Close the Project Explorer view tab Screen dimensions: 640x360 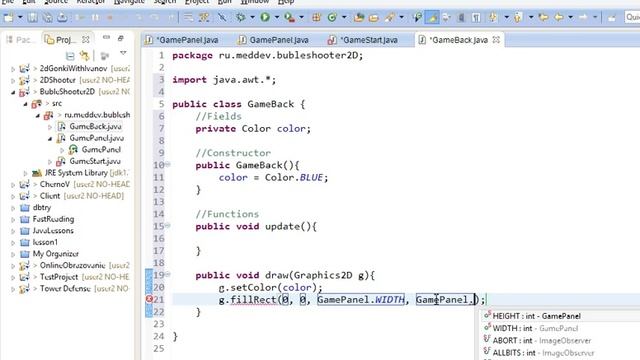coord(86,40)
